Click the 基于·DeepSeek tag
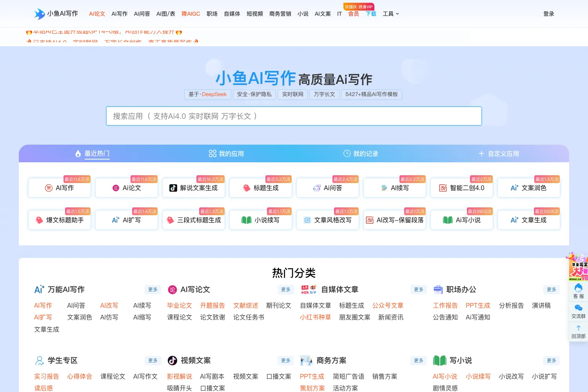This screenshot has width=588, height=392. pyautogui.click(x=207, y=94)
